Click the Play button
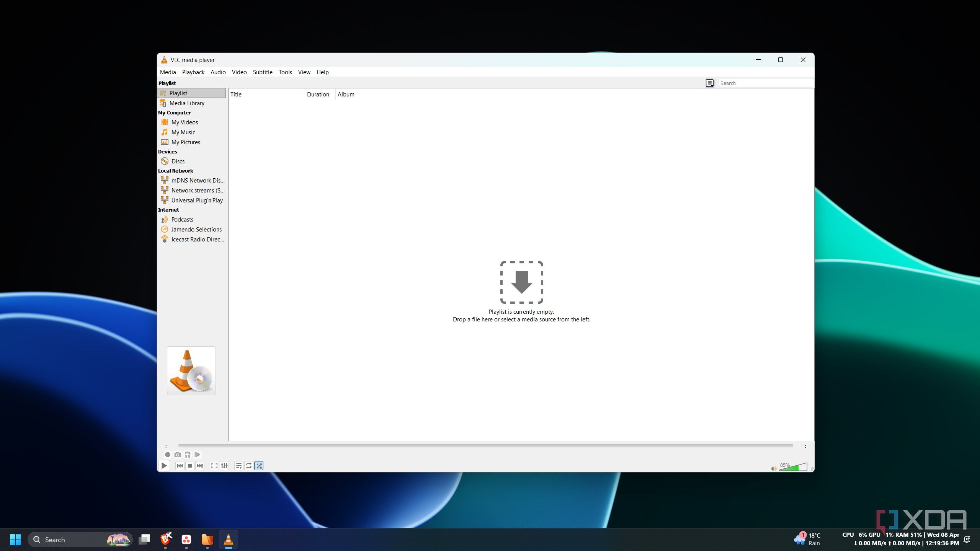Screen dimensions: 980x551 pos(164,466)
